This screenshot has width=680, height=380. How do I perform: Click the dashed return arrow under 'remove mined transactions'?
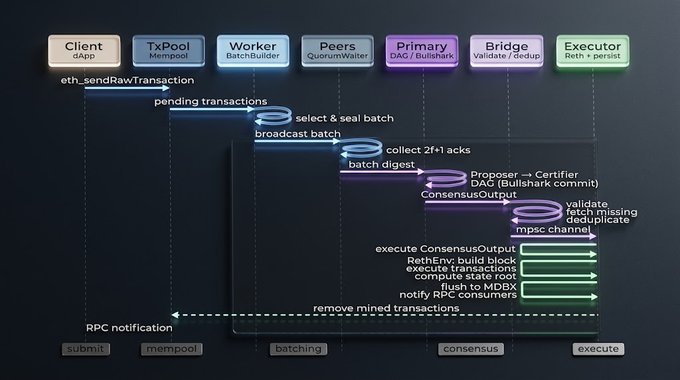pos(385,315)
